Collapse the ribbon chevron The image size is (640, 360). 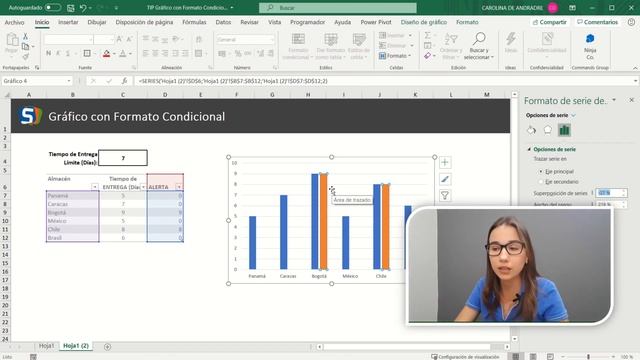(635, 68)
